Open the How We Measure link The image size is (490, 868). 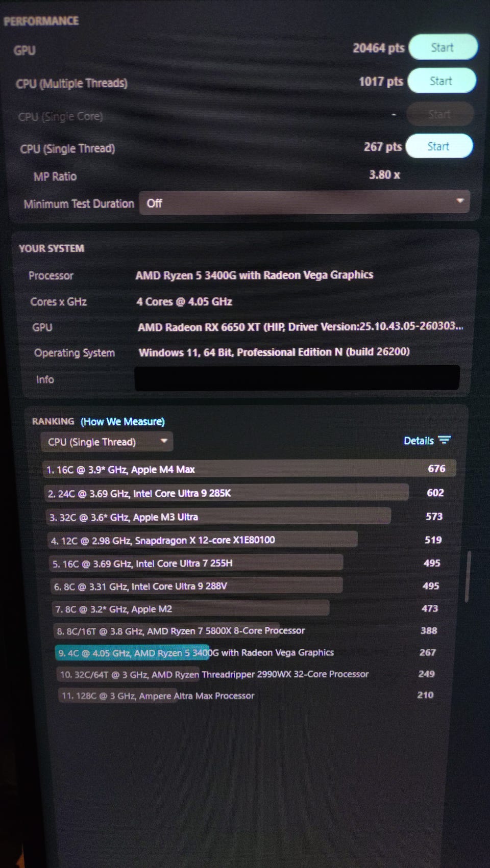122,422
